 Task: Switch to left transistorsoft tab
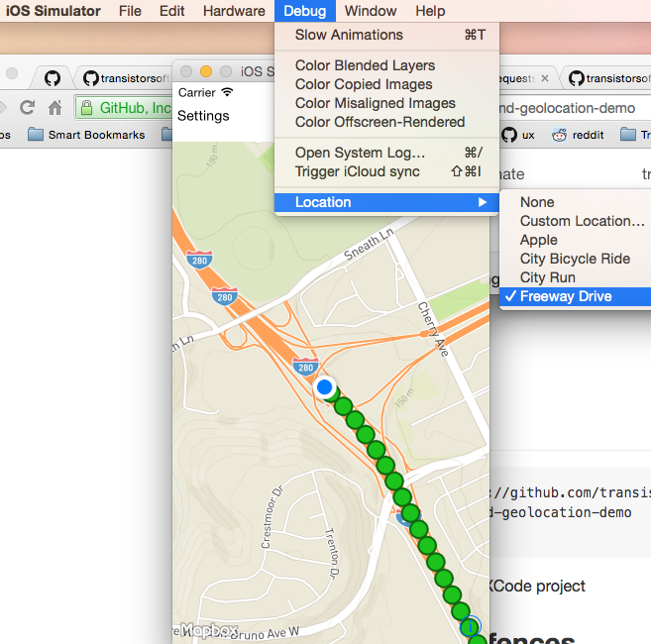point(126,78)
